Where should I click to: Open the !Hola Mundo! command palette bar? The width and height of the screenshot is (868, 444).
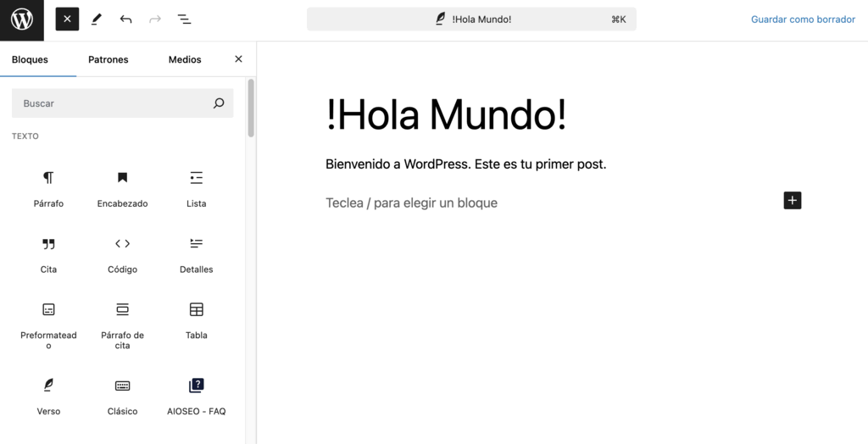click(471, 19)
